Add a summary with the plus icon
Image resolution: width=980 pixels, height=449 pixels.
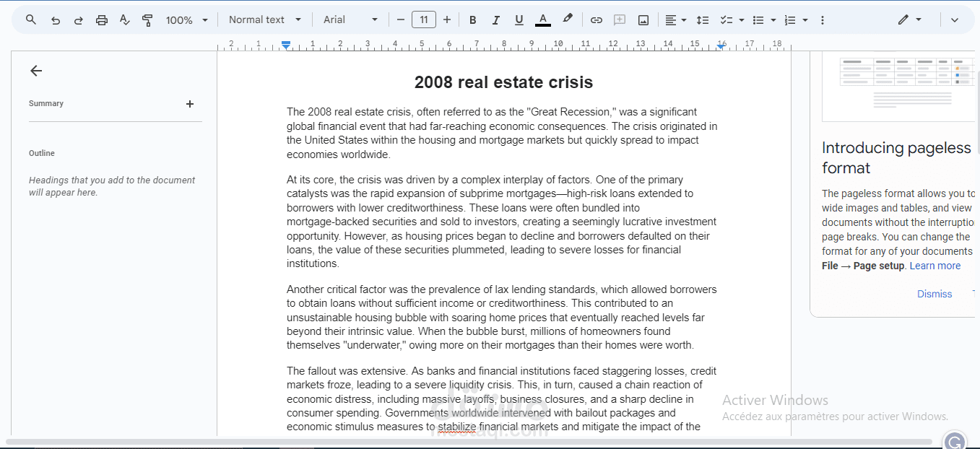click(x=190, y=104)
